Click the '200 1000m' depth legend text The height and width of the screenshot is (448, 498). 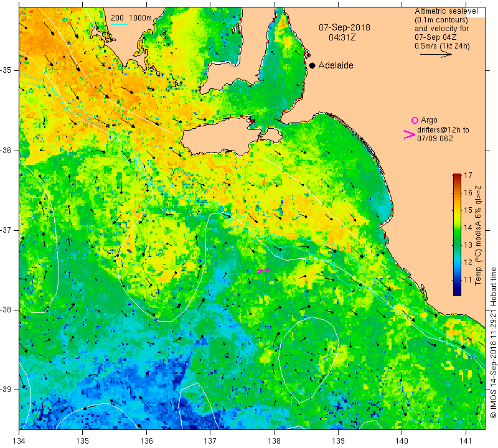pyautogui.click(x=131, y=18)
